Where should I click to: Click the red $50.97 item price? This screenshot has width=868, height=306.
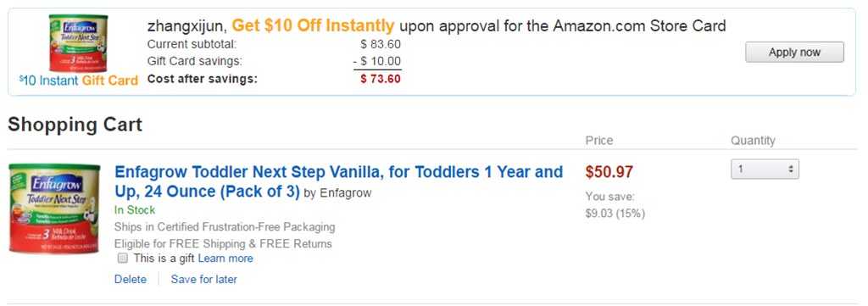pos(609,172)
